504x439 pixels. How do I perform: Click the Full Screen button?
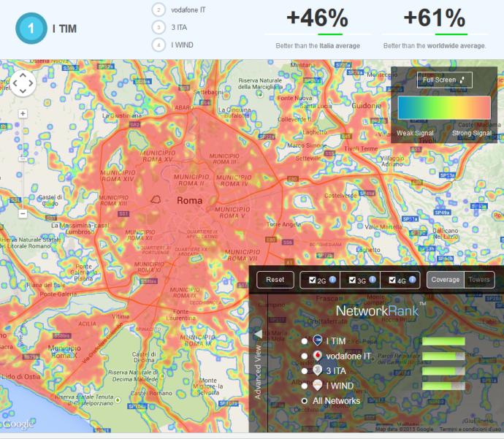pyautogui.click(x=445, y=80)
